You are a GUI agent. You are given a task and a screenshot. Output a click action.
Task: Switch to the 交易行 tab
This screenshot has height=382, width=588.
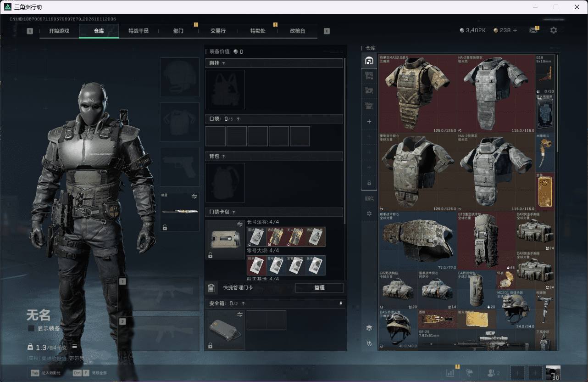tap(218, 31)
